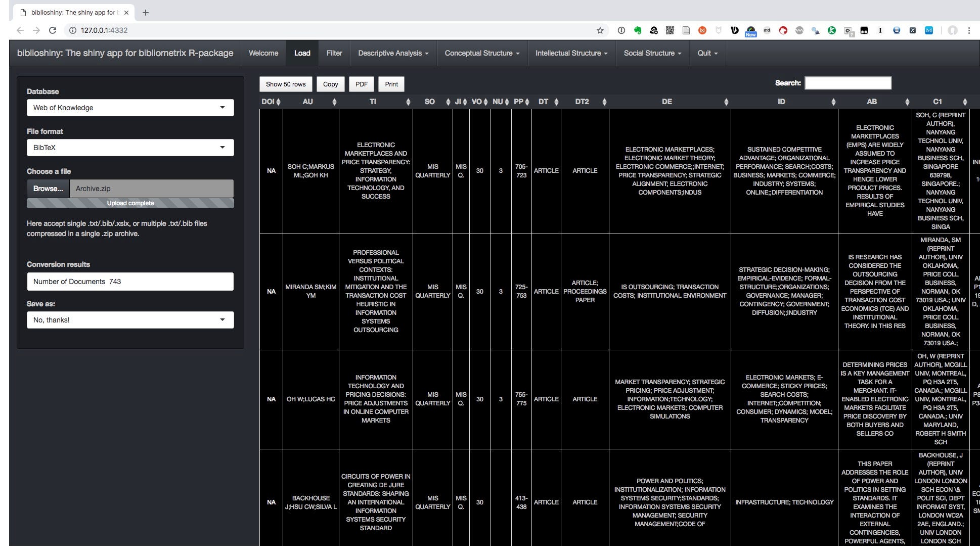This screenshot has height=557, width=980.
Task: Bookmark this page with the star icon
Action: click(x=600, y=30)
